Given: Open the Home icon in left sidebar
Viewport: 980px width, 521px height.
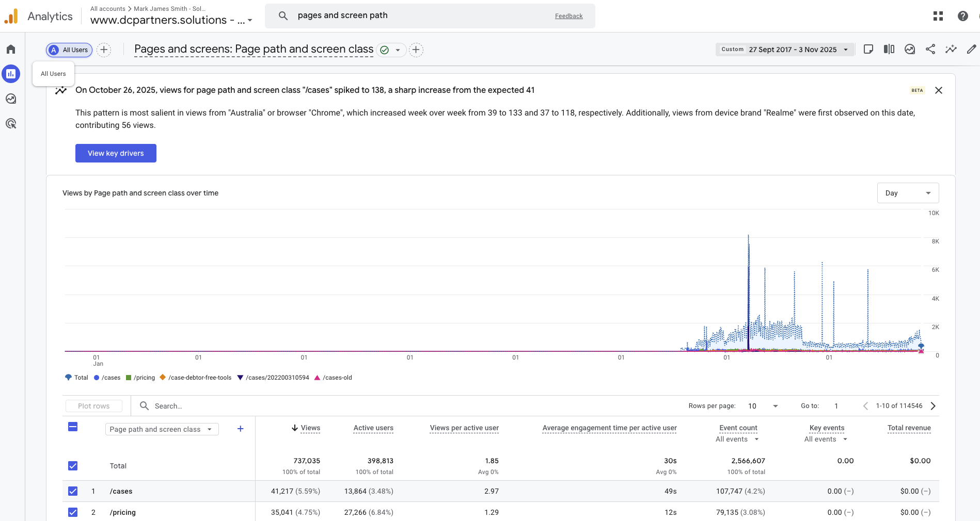Looking at the screenshot, I should 11,50.
